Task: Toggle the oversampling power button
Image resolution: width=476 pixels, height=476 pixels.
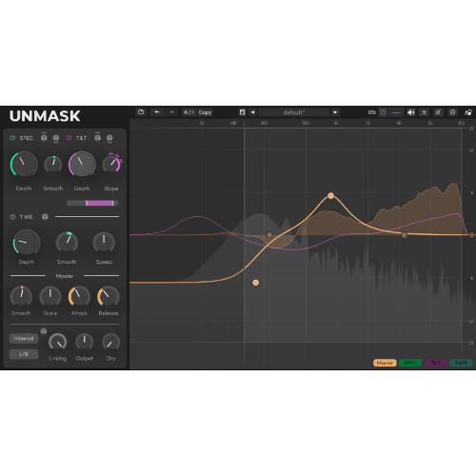Action: (x=383, y=112)
